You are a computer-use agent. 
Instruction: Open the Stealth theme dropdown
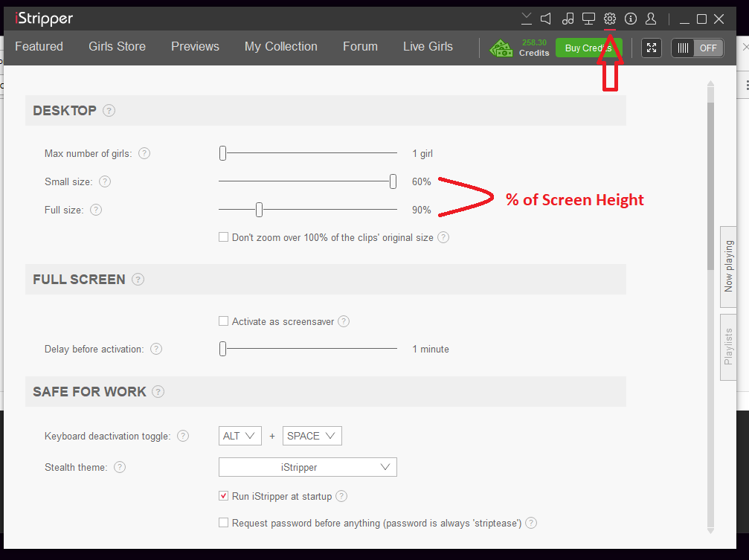308,467
